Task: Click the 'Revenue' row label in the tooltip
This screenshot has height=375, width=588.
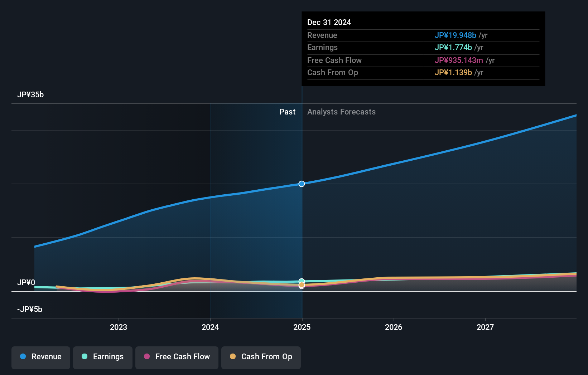Action: click(322, 35)
